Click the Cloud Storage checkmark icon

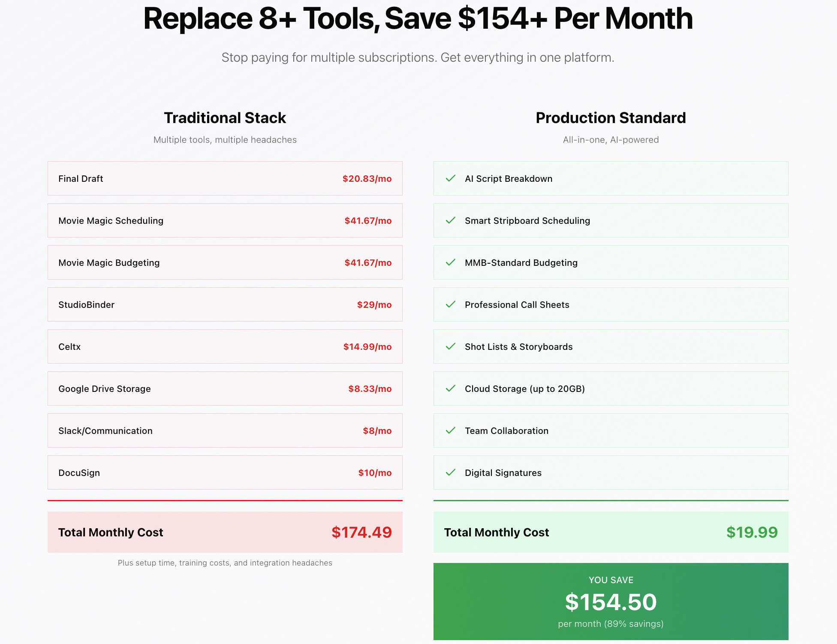450,388
